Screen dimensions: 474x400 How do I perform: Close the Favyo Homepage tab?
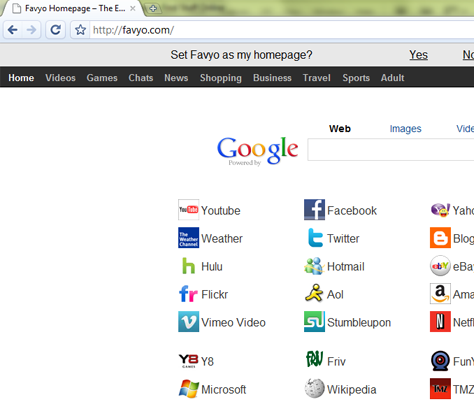(x=133, y=9)
